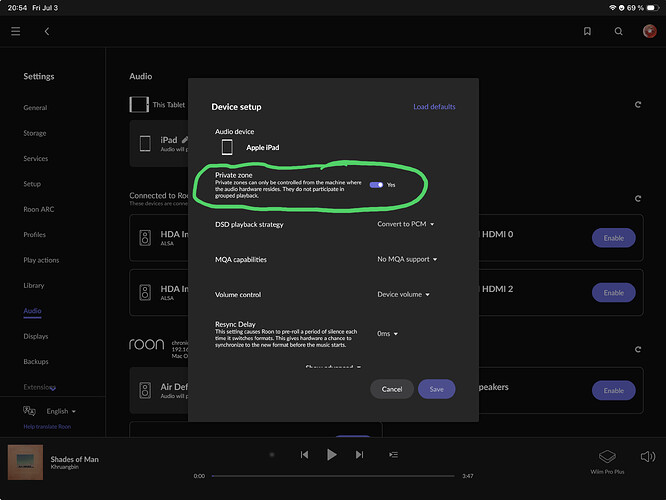Open the Volume control dropdown
The width and height of the screenshot is (666, 500).
tap(403, 294)
